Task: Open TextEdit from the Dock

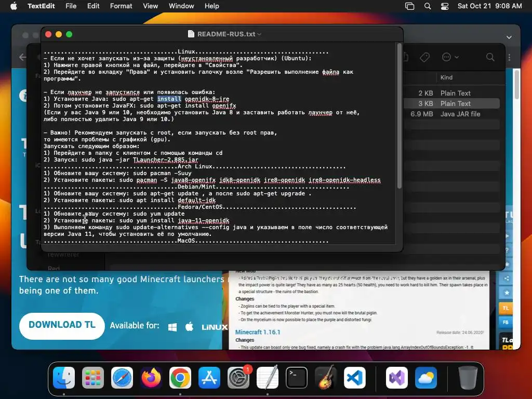Action: pos(268,378)
